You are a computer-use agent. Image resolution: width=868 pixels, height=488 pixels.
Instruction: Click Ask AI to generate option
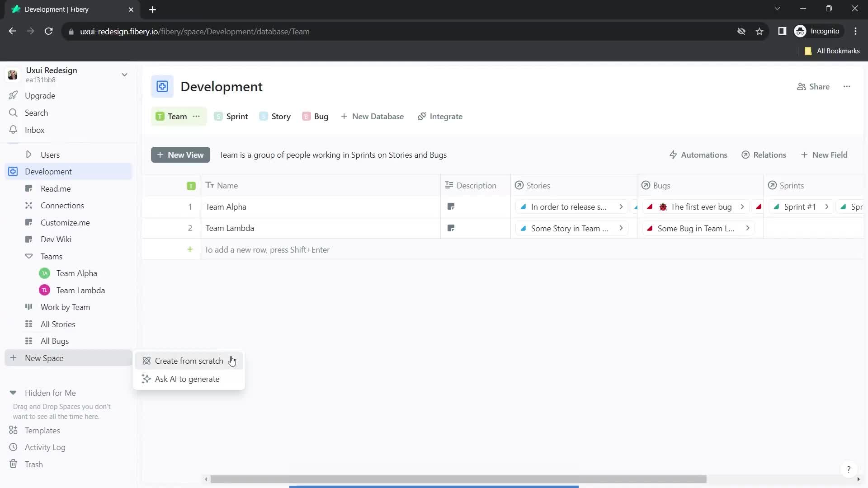(x=187, y=379)
